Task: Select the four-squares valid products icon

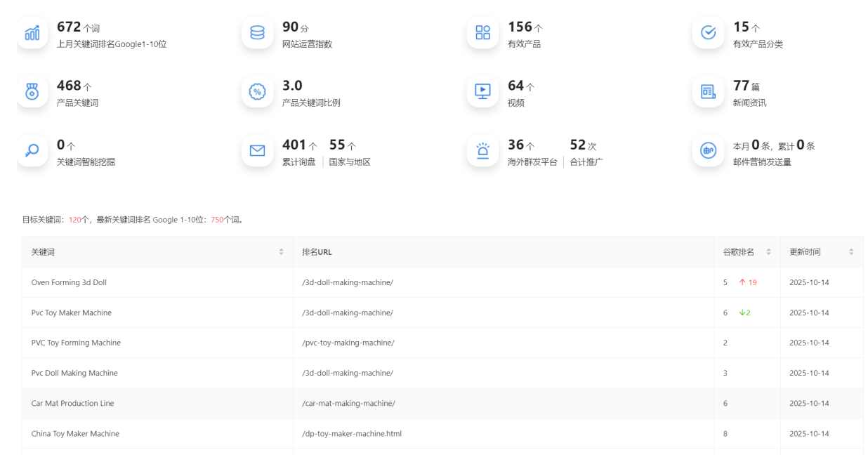Action: coord(483,33)
